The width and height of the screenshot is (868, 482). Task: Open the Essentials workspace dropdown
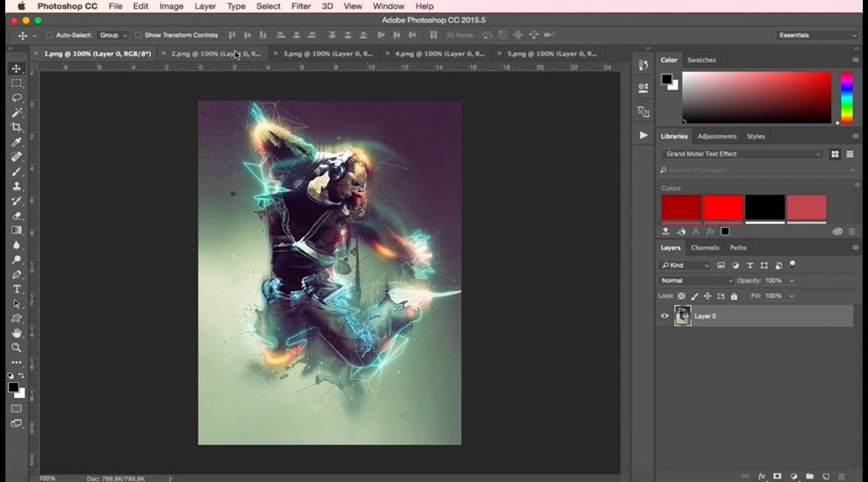coord(817,35)
